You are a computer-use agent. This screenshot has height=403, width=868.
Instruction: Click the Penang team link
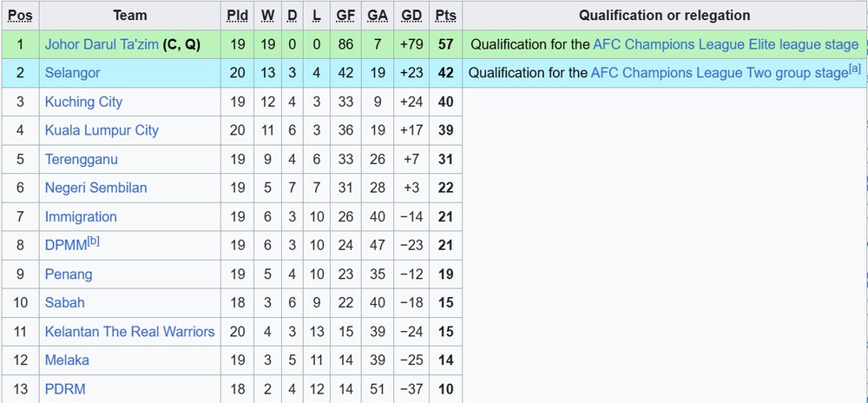point(69,274)
